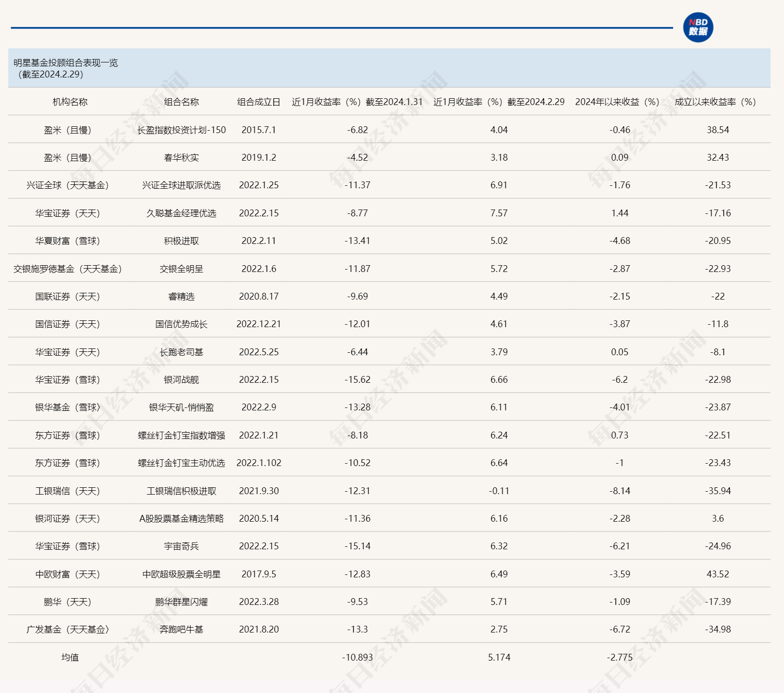The height and width of the screenshot is (693, 784).
Task: Select the cell 螺丝钉金钉宝主动优选
Action: pyautogui.click(x=181, y=463)
